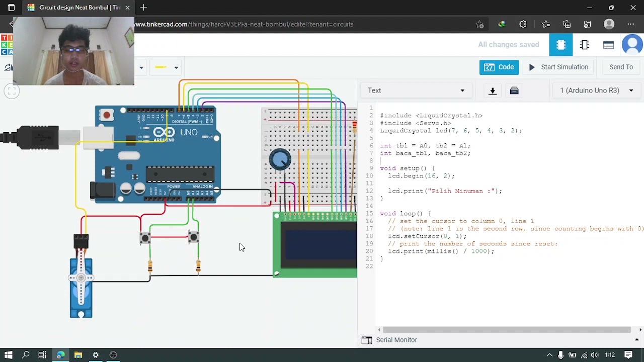Open the Action Center notifications icon
This screenshot has width=644, height=362.
(628, 355)
